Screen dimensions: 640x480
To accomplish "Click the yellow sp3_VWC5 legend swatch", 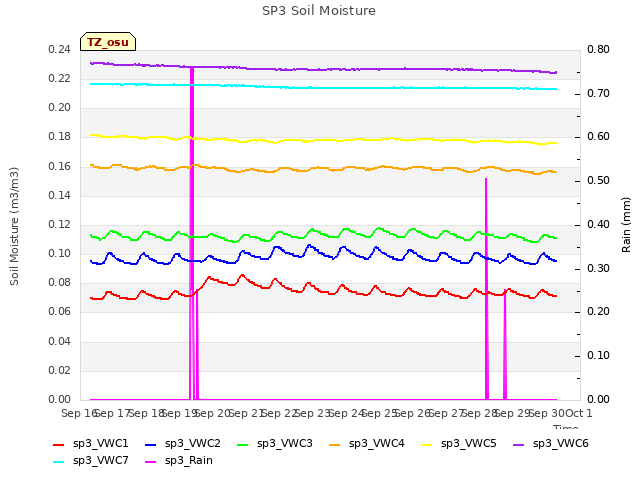I will coord(427,444).
